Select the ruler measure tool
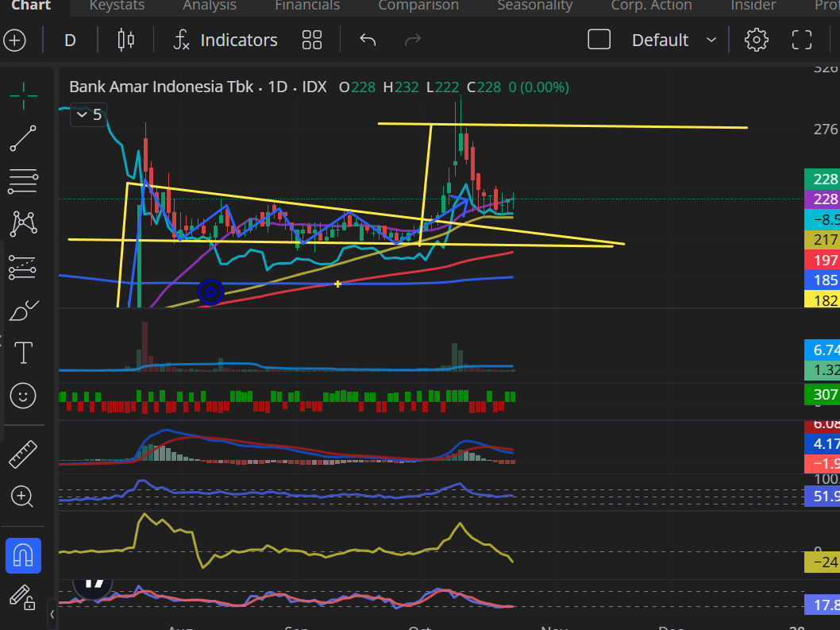The height and width of the screenshot is (630, 840). point(23,454)
